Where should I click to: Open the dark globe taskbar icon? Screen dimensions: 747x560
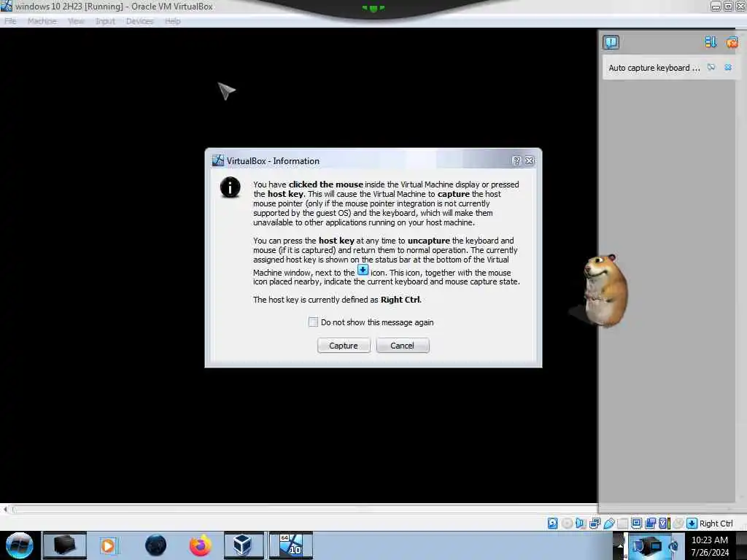[x=156, y=545]
